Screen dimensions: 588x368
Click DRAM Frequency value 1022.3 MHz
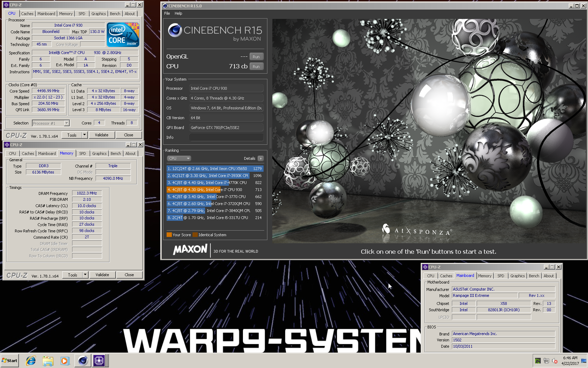(87, 193)
